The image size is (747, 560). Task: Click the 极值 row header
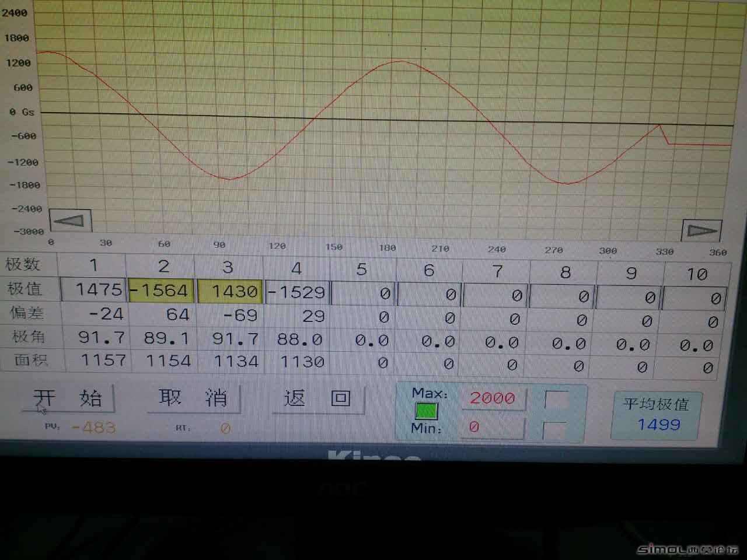25,289
